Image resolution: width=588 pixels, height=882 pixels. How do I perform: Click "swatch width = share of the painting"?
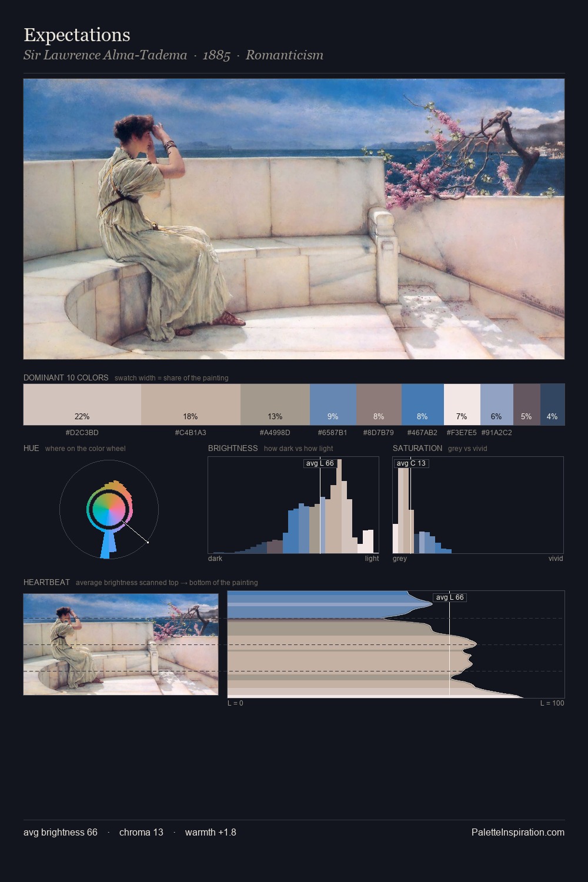pyautogui.click(x=172, y=378)
